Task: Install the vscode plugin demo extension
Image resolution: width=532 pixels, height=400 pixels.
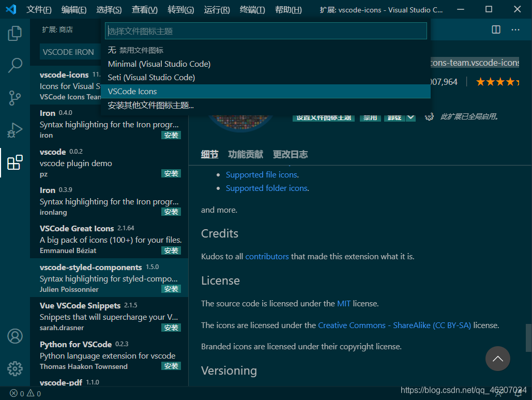Action: [x=171, y=173]
